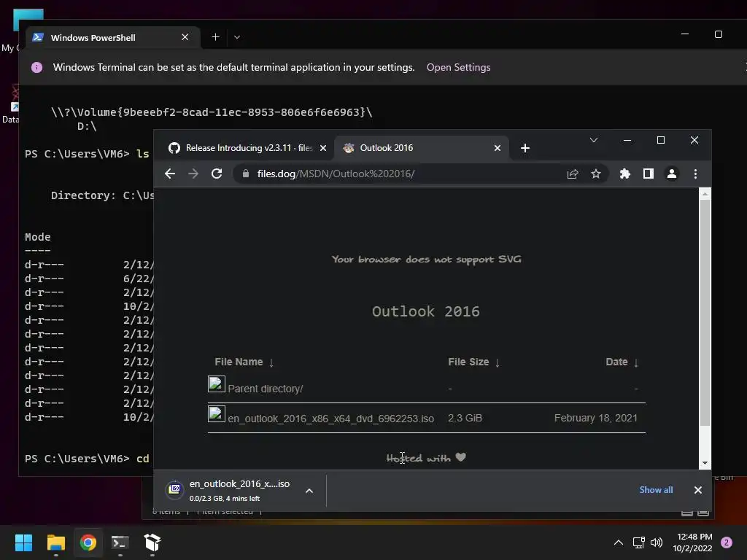Click scroll-down arrow on page scrollbar
747x560 pixels.
[705, 463]
